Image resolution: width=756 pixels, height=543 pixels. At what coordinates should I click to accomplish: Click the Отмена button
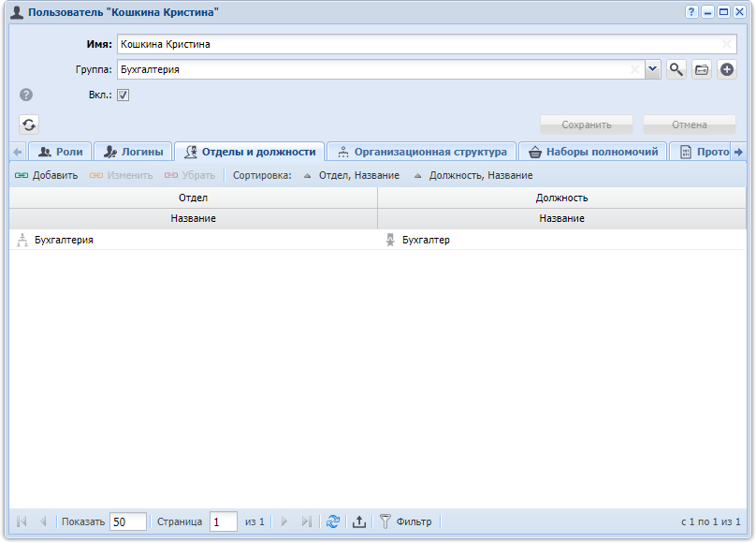coord(690,125)
